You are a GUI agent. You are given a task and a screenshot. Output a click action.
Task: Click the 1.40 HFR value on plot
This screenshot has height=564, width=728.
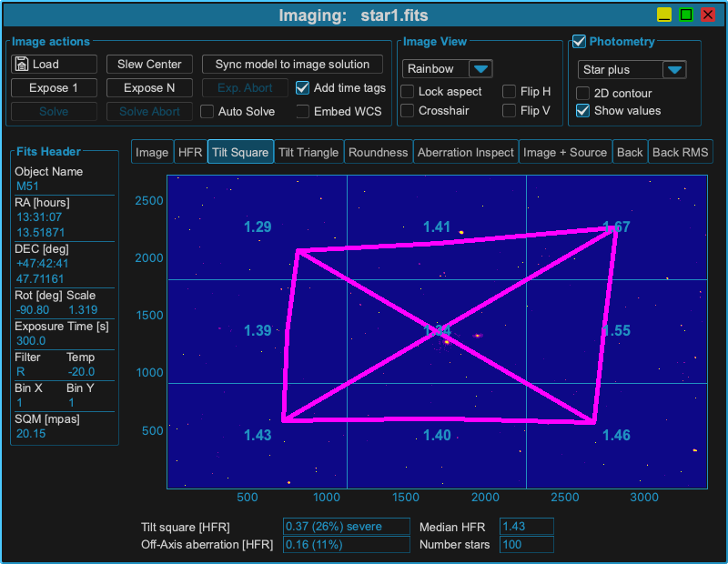point(437,435)
